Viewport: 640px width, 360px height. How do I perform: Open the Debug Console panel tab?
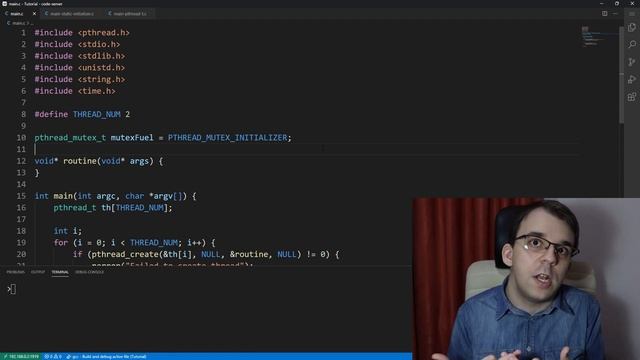click(90, 272)
